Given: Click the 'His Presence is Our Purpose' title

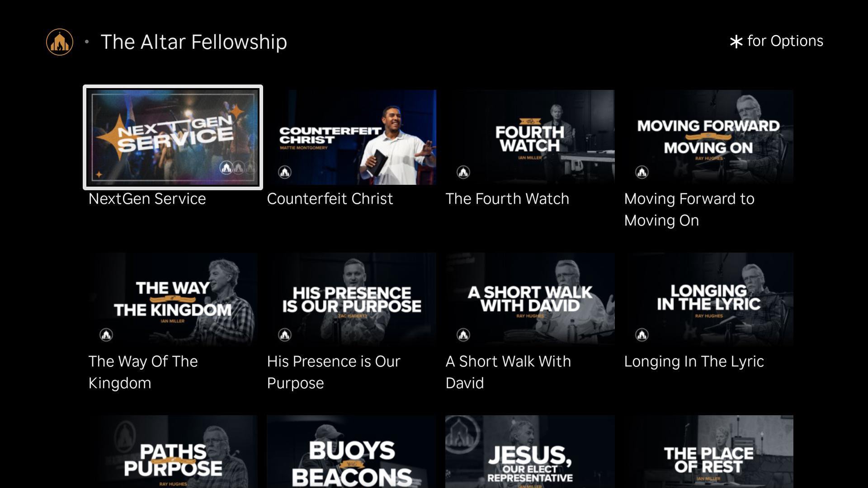Looking at the screenshot, I should 334,372.
